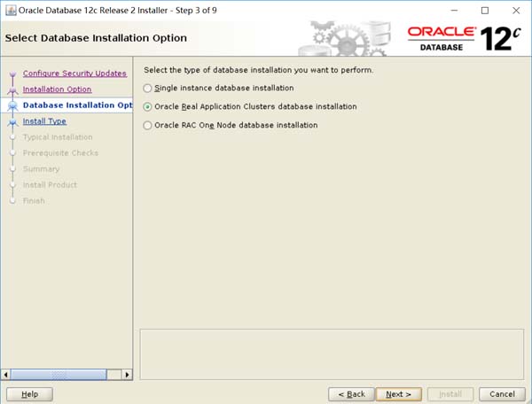The height and width of the screenshot is (404, 532).
Task: Click current step marker beside Database Installation Option
Action: click(13, 105)
